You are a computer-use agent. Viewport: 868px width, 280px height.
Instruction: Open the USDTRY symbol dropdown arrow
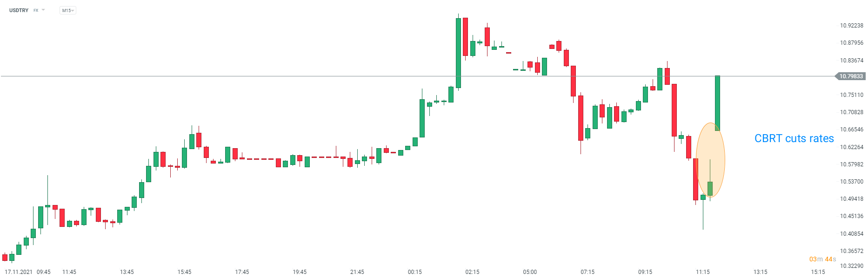[43, 10]
